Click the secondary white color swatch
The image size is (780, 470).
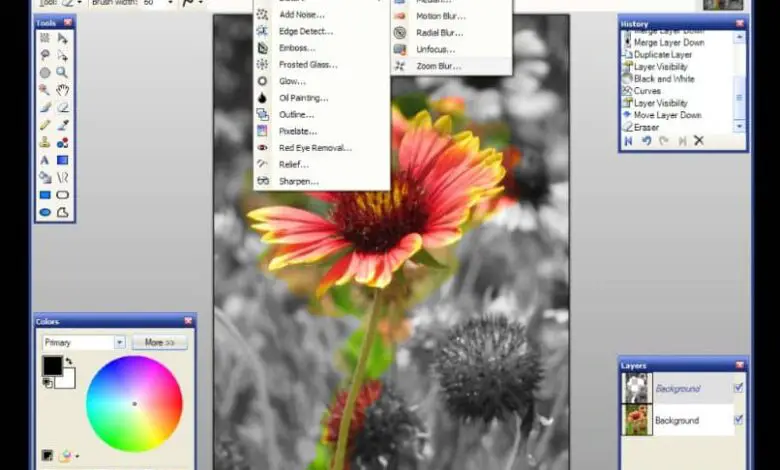coord(68,379)
